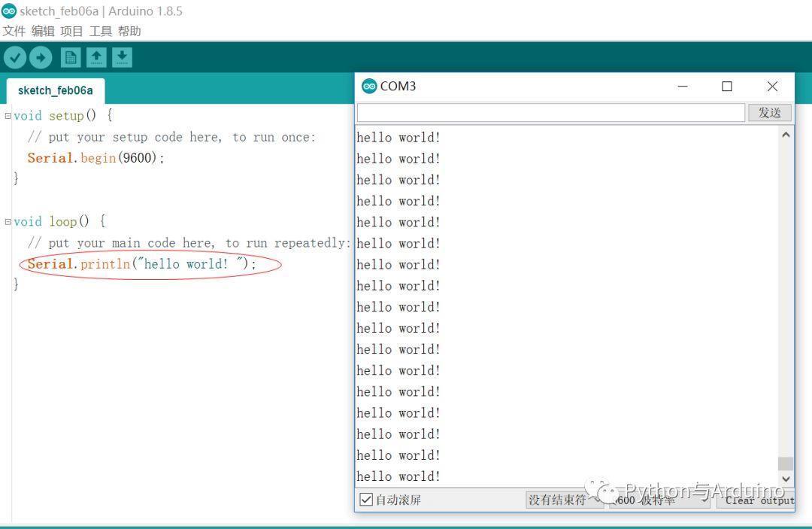Minimize the COM3 serial monitor window
Screen dimensions: 812x529
tap(683, 86)
